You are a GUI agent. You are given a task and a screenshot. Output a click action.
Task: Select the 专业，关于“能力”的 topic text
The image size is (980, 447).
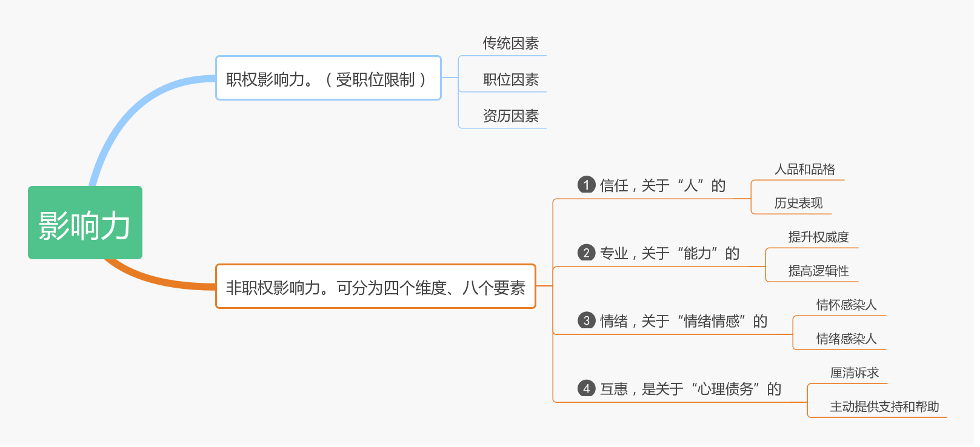click(670, 253)
